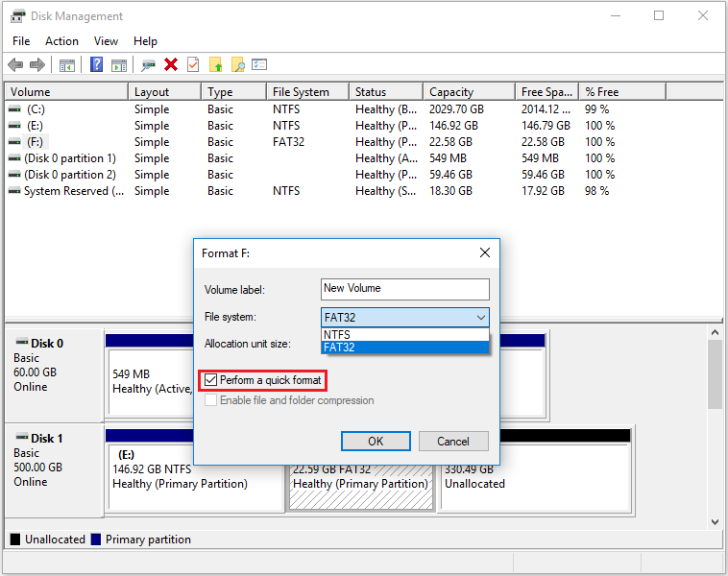
Task: Sort by the Volume column header
Action: click(x=66, y=92)
